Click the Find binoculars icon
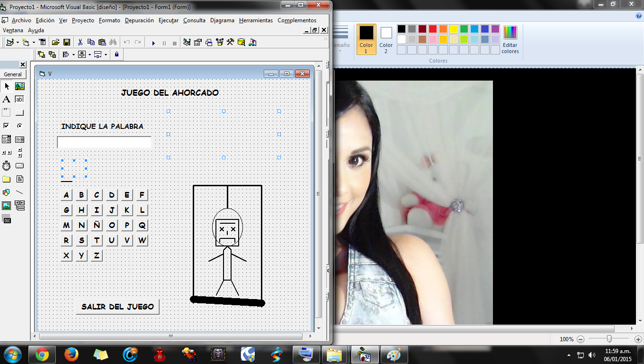 (x=113, y=43)
